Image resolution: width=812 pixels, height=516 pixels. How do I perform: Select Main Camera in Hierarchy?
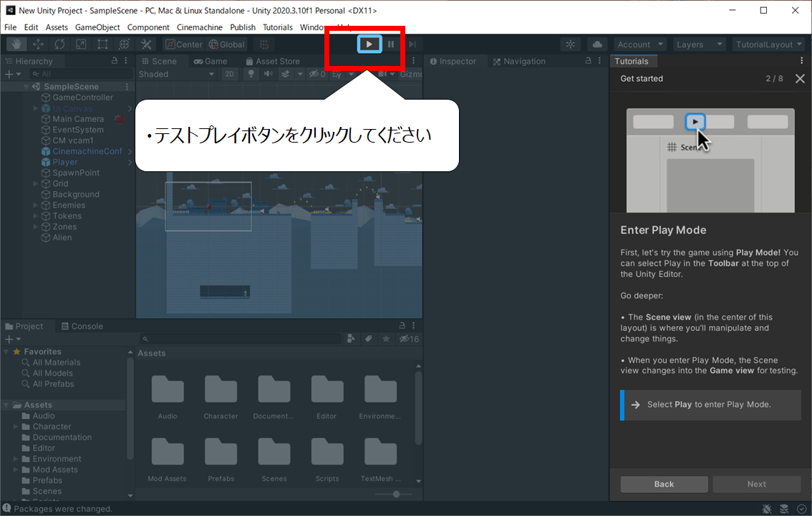[x=77, y=119]
